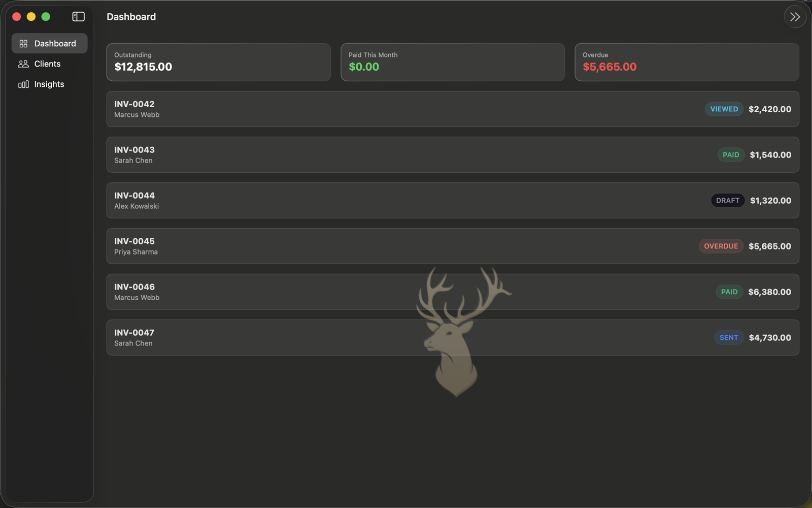This screenshot has width=812, height=508.
Task: Open invoice INV-0042
Action: pos(453,109)
